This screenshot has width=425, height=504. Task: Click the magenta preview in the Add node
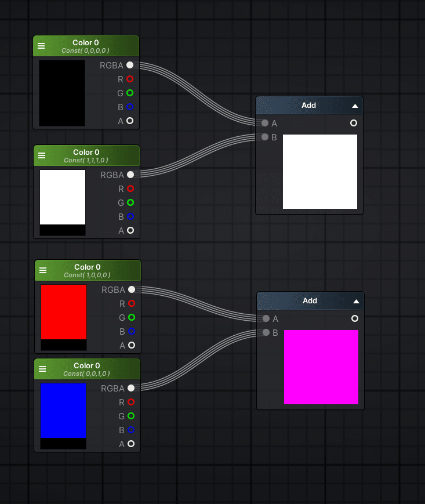point(321,367)
